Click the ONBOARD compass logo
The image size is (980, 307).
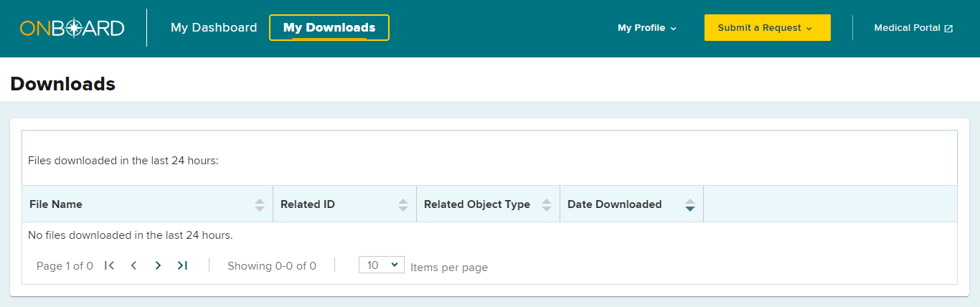72,28
